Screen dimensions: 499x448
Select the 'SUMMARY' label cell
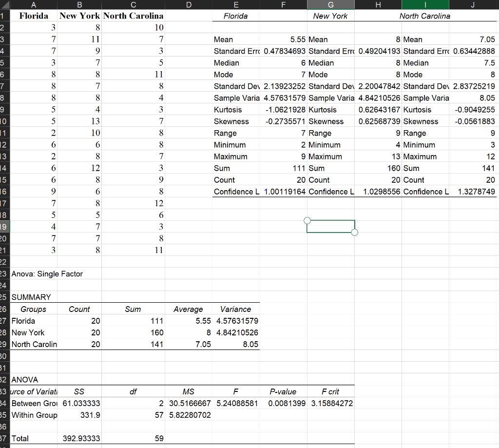coord(31,297)
